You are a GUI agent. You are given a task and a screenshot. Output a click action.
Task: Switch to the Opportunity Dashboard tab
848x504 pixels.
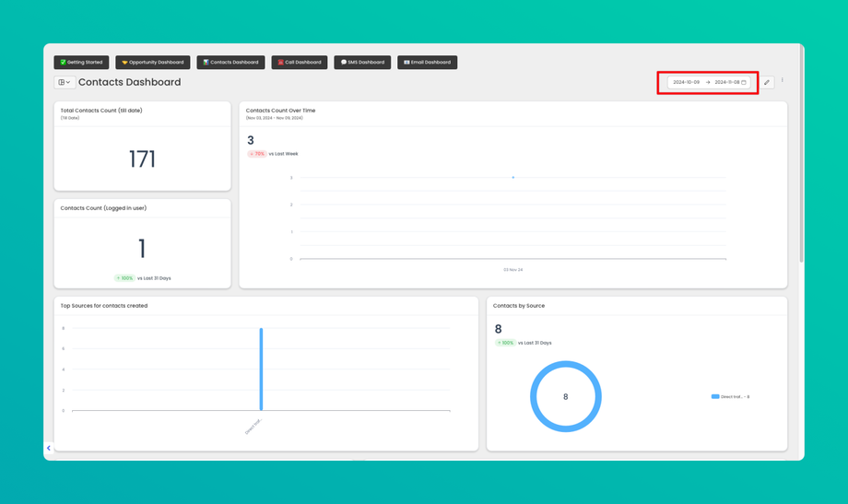tap(152, 62)
